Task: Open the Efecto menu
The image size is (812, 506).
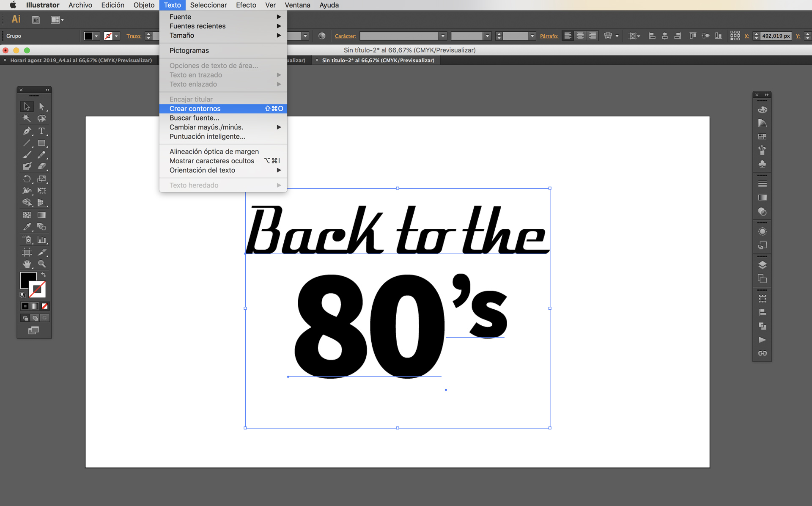Action: [x=246, y=5]
